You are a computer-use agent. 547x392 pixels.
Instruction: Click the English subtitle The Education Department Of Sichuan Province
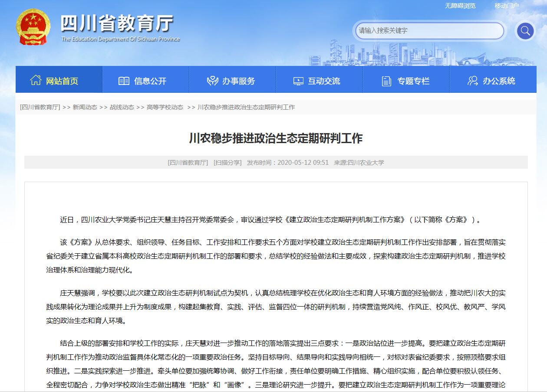(120, 39)
